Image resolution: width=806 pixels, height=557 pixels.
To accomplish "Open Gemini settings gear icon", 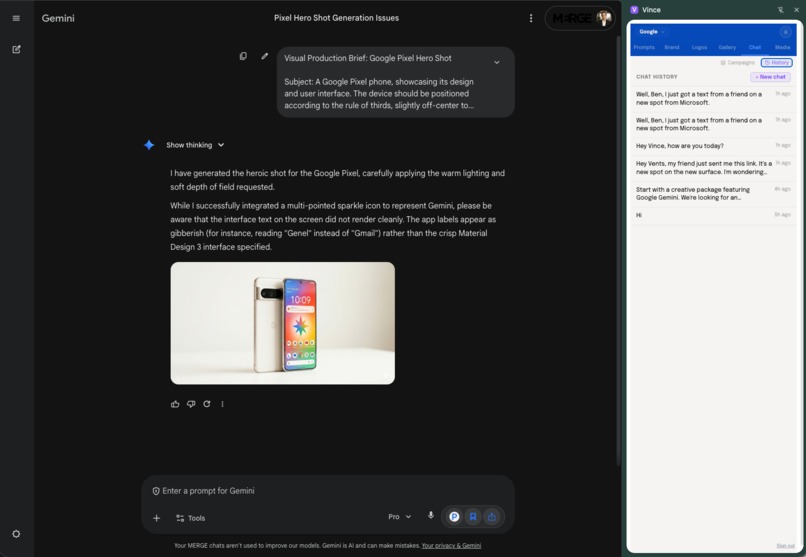I will tap(16, 534).
